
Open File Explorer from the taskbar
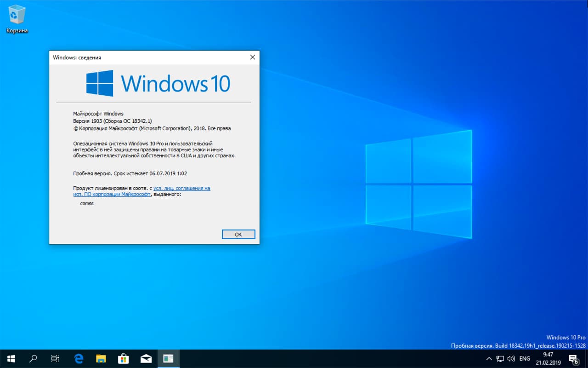point(101,358)
